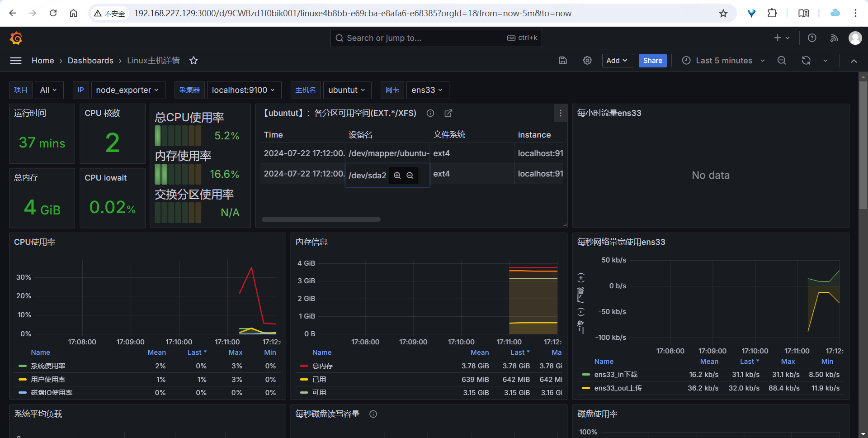Screen dimensions: 868x438
Task: Open the disk partition panel's three-dot menu
Action: [x=561, y=113]
